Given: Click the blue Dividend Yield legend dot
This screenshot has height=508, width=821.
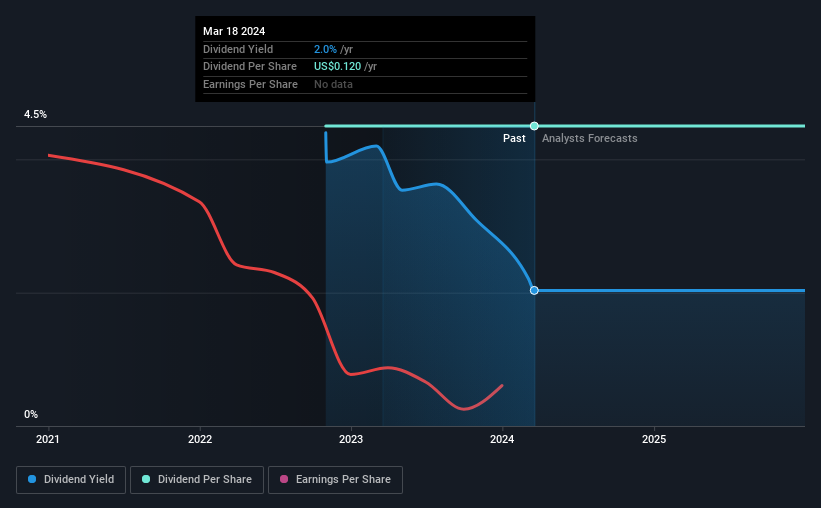Looking at the screenshot, I should coord(32,479).
